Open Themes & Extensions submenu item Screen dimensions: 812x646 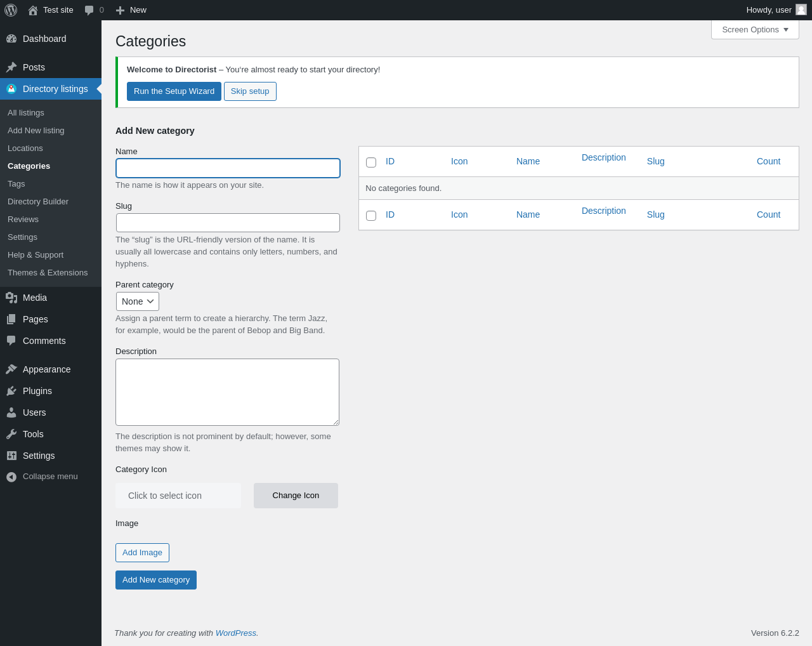[48, 273]
